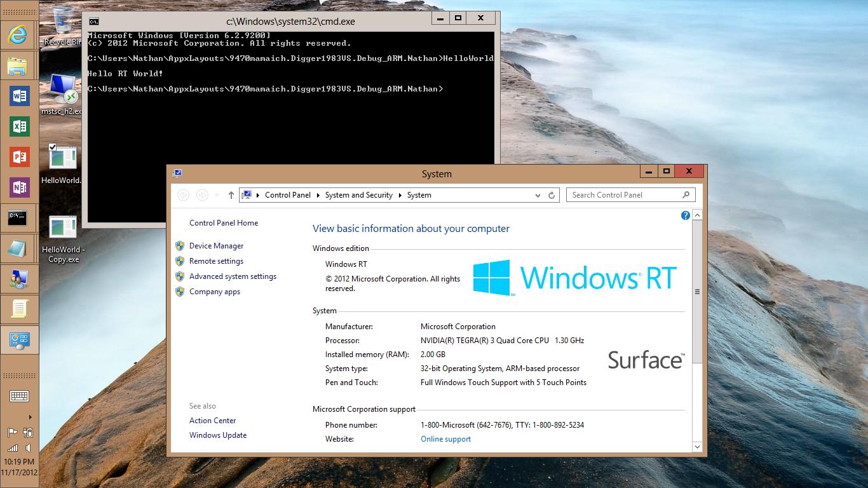Open the volume speaker icon in tray
868x488 pixels.
pos(27,448)
